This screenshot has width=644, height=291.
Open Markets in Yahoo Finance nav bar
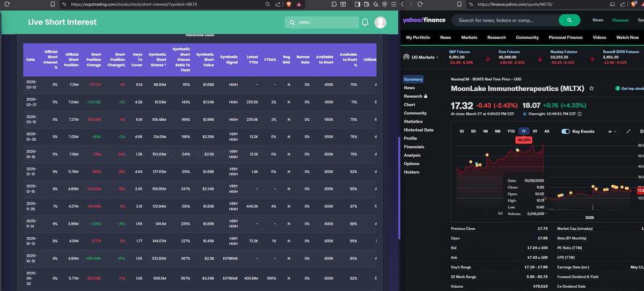(x=469, y=38)
